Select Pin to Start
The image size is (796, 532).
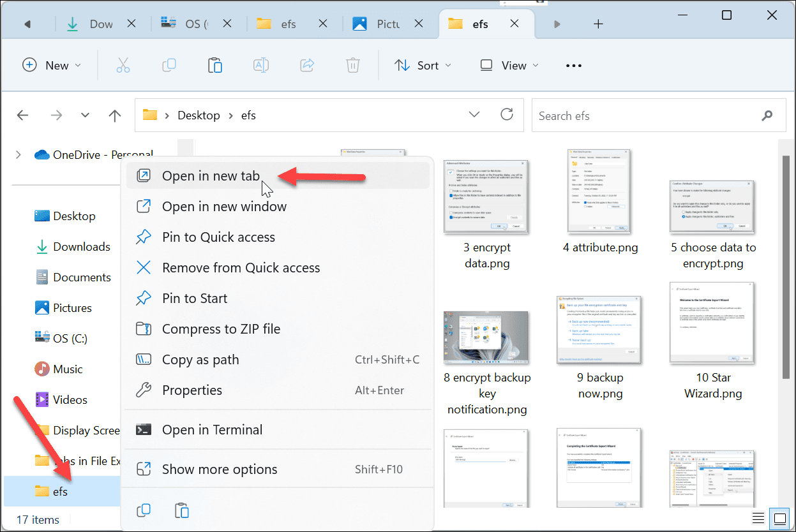(x=278, y=298)
